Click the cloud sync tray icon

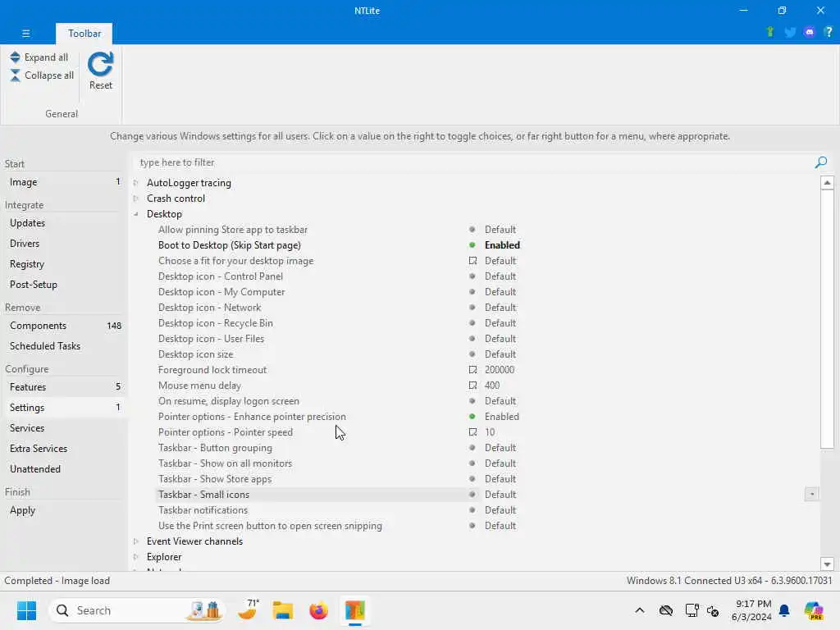tap(666, 610)
